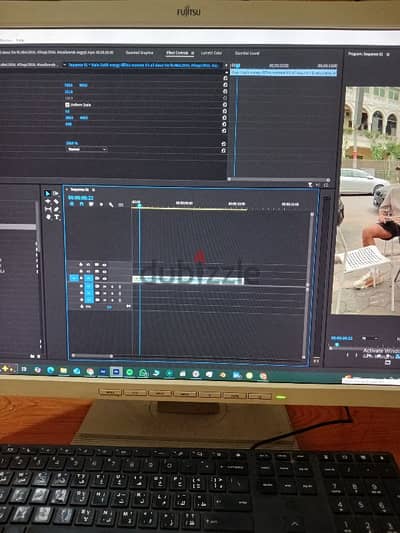Click the Program monitor playhead scrubber

(x=337, y=345)
